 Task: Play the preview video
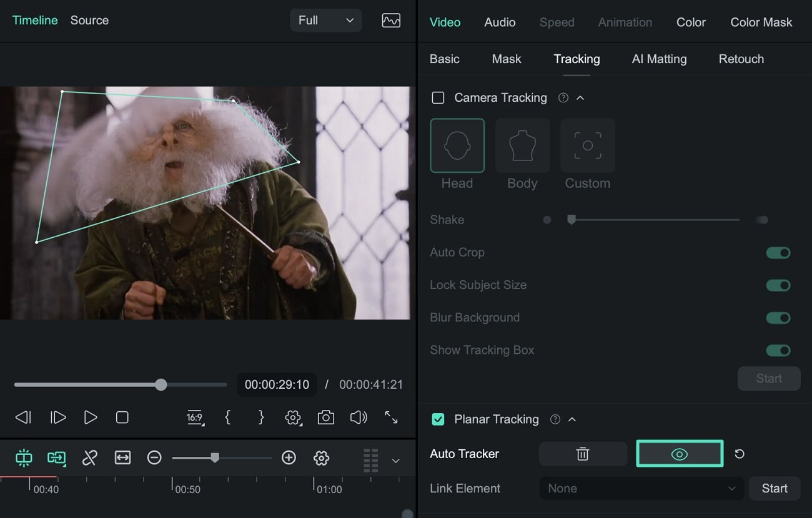tap(91, 418)
